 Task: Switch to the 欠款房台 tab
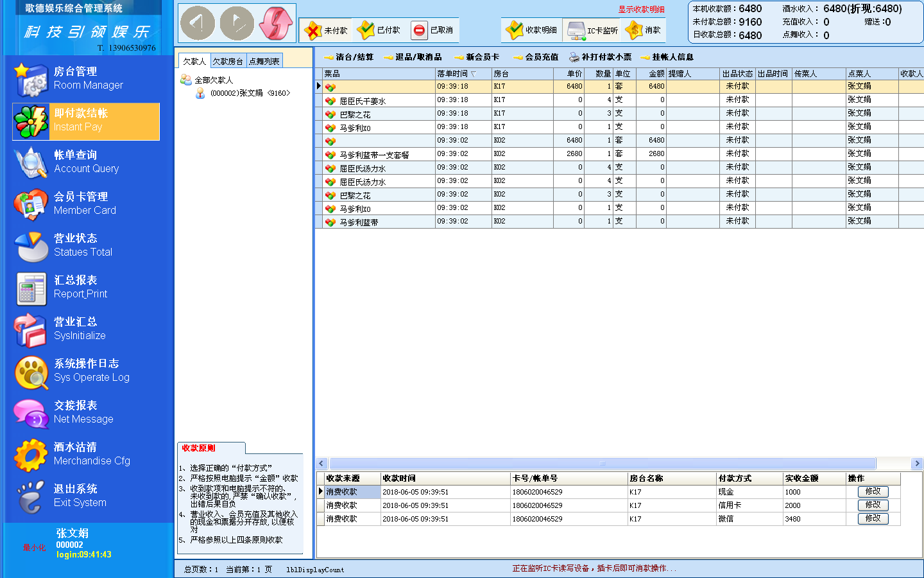click(228, 62)
